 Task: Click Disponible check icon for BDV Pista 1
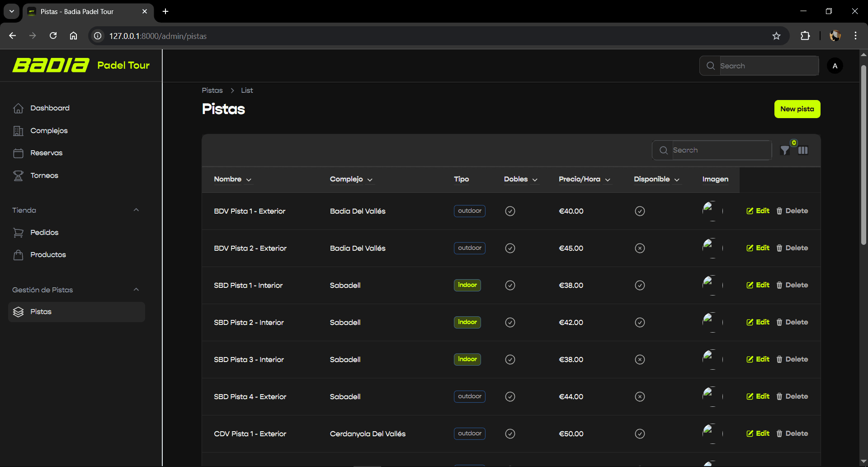640,211
